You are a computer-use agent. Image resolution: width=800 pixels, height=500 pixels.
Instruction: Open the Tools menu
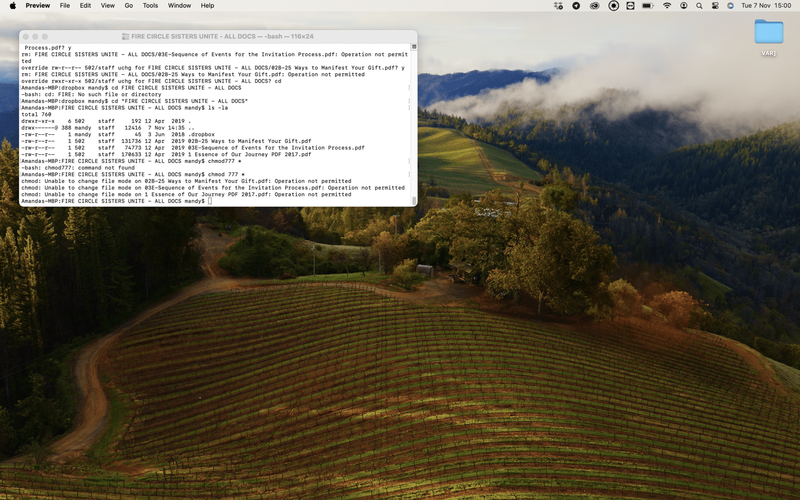click(x=150, y=5)
